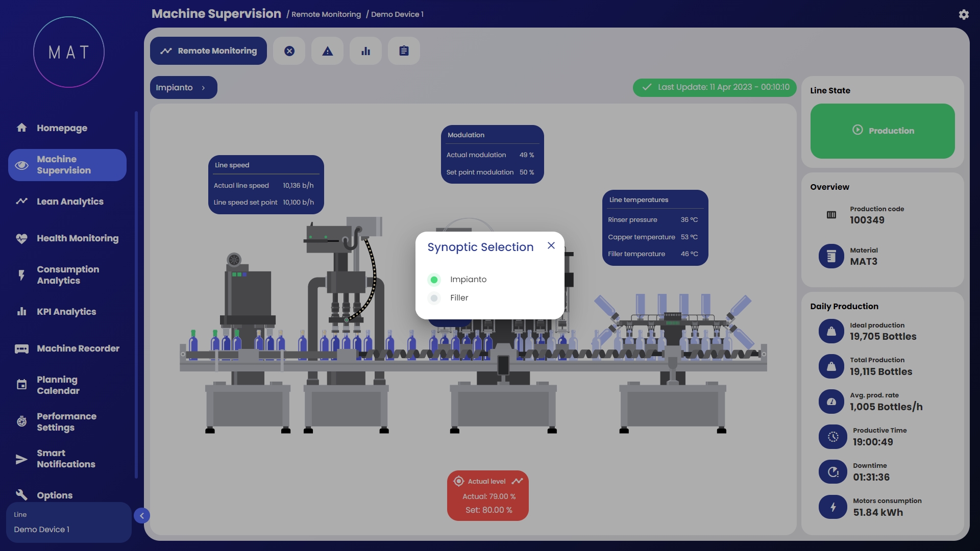This screenshot has width=980, height=551.
Task: Open the bar chart toolbar icon
Action: coord(365,51)
